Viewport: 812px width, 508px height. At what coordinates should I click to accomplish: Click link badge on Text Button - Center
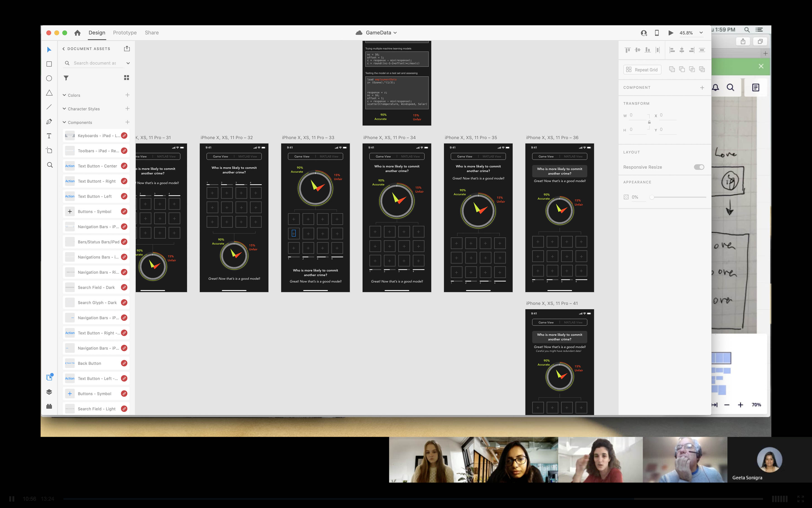(124, 166)
